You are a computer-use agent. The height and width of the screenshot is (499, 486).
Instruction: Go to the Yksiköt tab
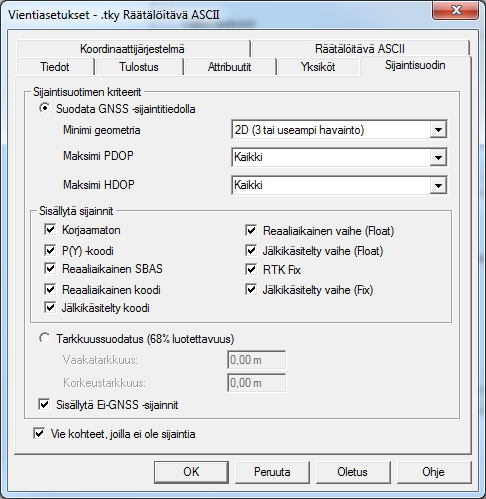click(318, 67)
